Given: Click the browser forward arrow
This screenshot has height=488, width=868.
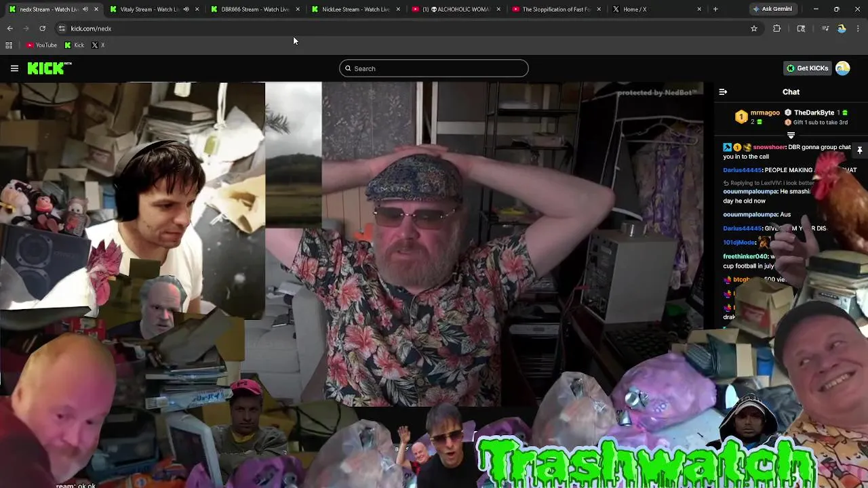Looking at the screenshot, I should tap(26, 28).
